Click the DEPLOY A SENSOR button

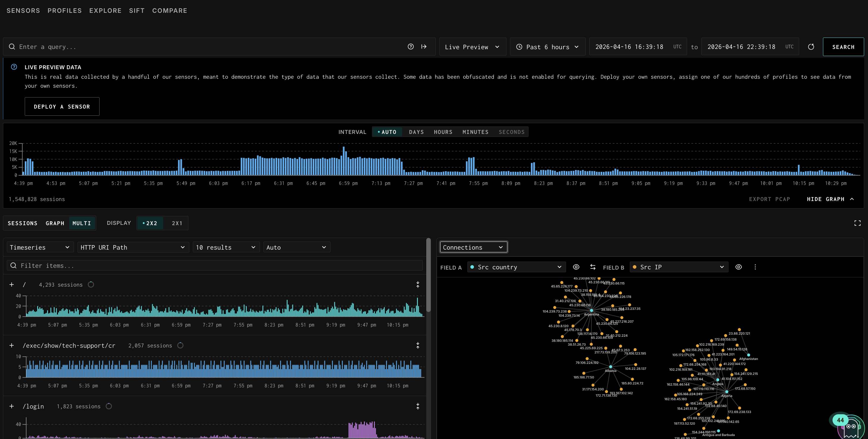(x=62, y=106)
